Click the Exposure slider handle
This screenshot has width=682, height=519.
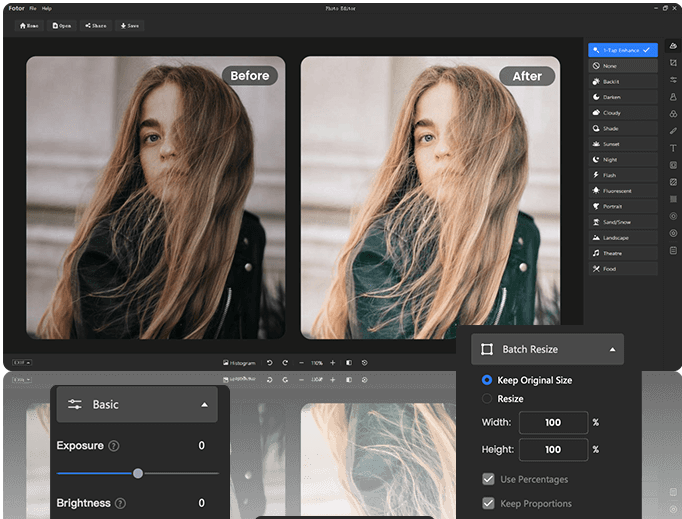(138, 473)
